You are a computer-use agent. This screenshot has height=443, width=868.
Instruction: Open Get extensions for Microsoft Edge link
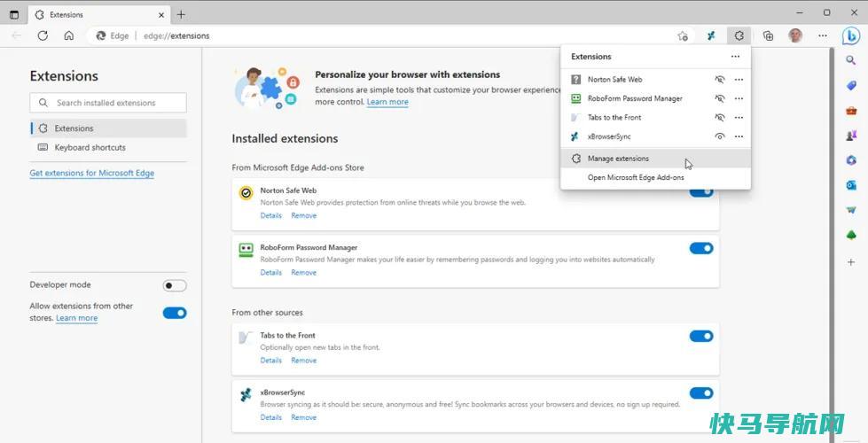point(92,173)
